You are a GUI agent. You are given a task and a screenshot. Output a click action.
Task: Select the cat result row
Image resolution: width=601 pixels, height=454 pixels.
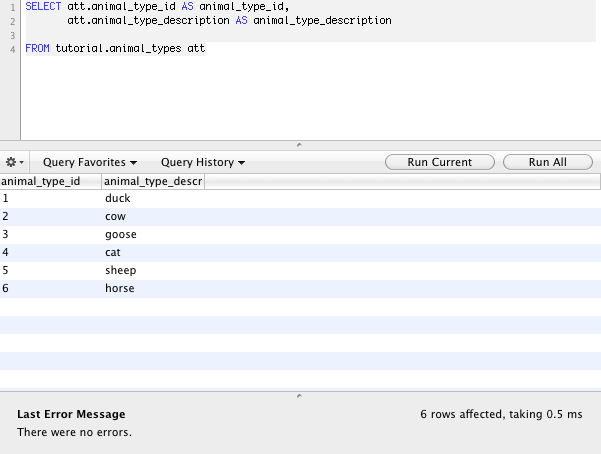click(300, 253)
